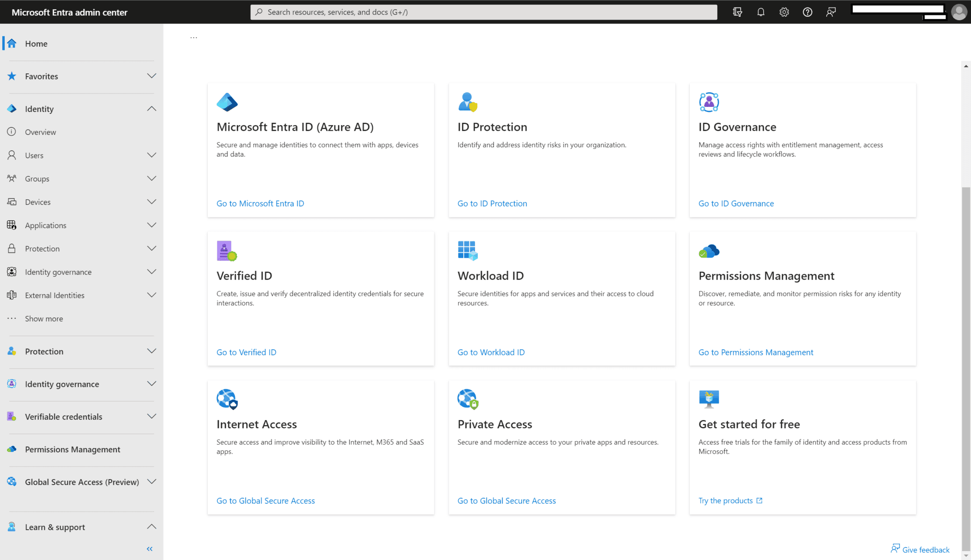Viewport: 971px width, 560px height.
Task: Open the notifications bell icon
Action: 761,12
